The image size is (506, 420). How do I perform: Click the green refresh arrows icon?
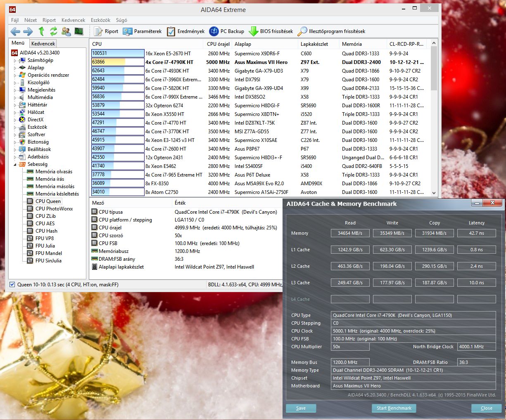tap(54, 31)
